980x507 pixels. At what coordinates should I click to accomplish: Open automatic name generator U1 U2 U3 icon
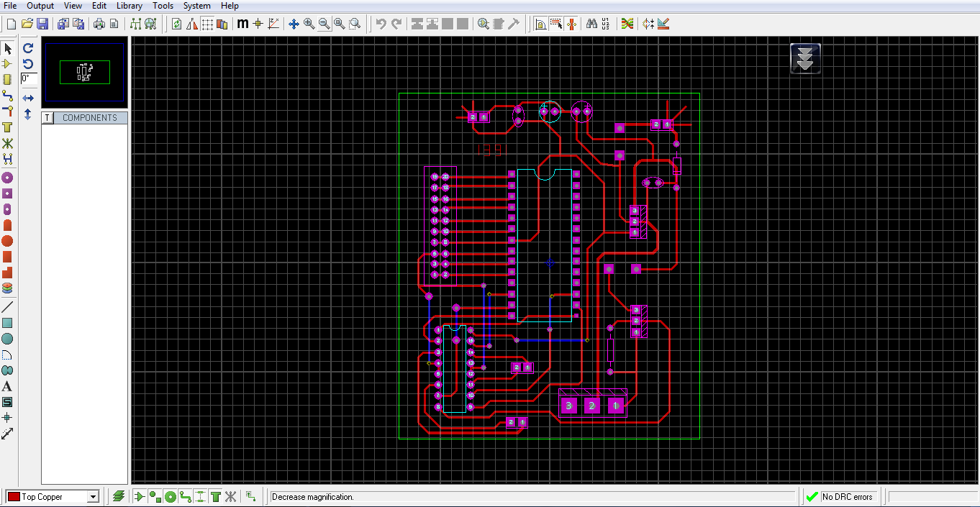606,24
